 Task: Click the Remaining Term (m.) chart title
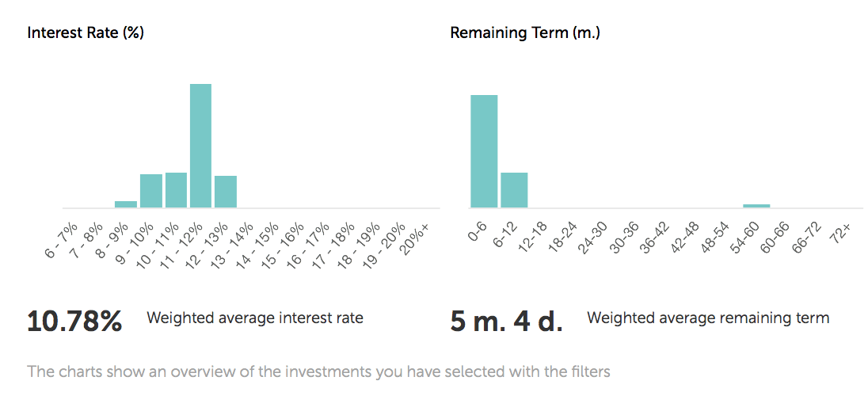click(x=525, y=33)
